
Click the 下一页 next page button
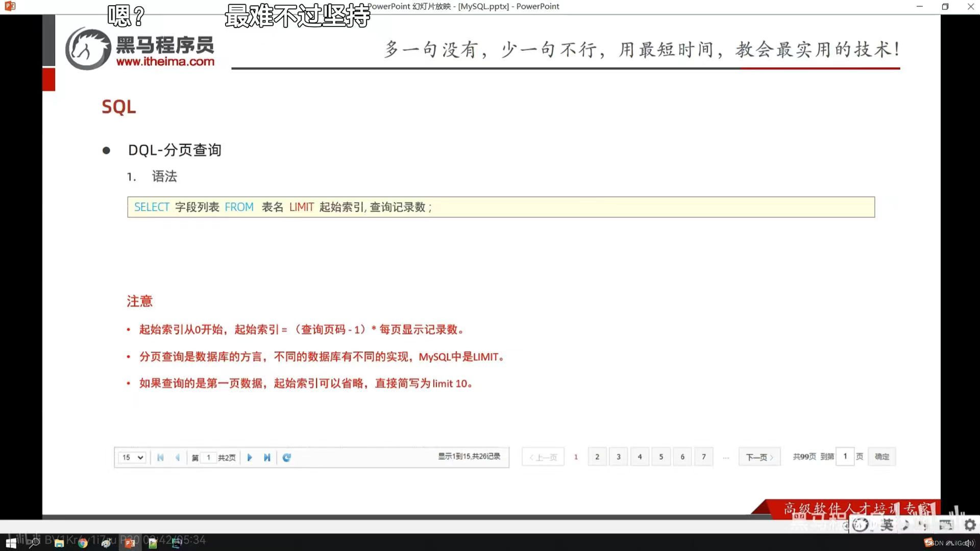click(x=759, y=457)
